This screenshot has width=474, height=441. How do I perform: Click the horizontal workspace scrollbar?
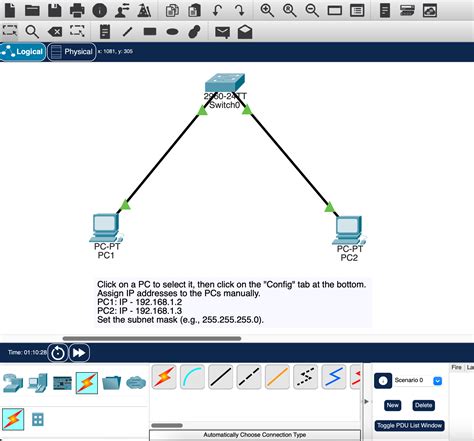(x=152, y=339)
